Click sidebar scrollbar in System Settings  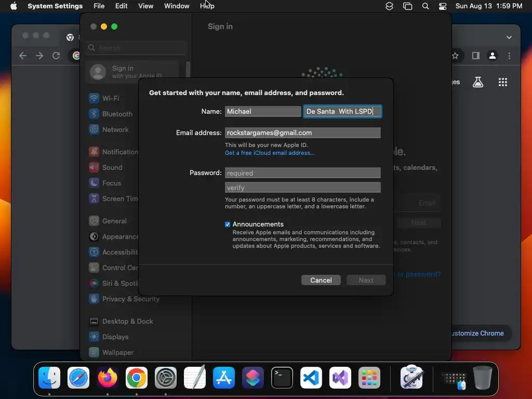(x=188, y=70)
